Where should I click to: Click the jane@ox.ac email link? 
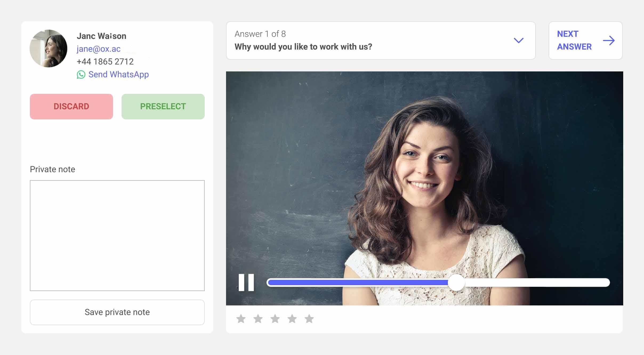[x=98, y=49]
